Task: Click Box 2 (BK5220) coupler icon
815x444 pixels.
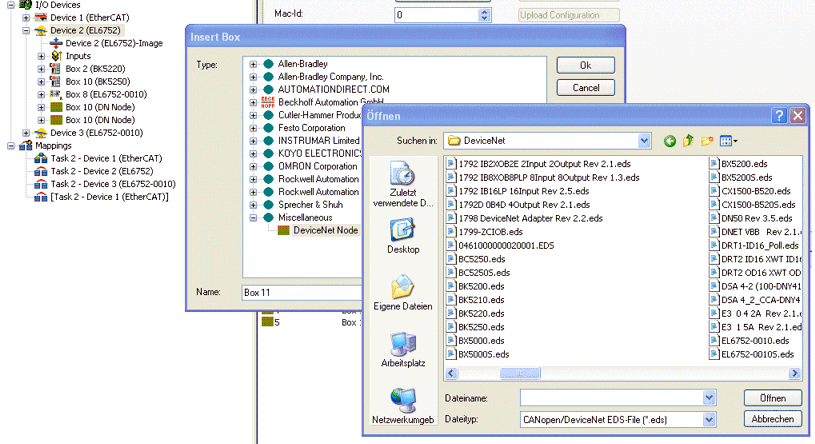Action: coord(55,69)
